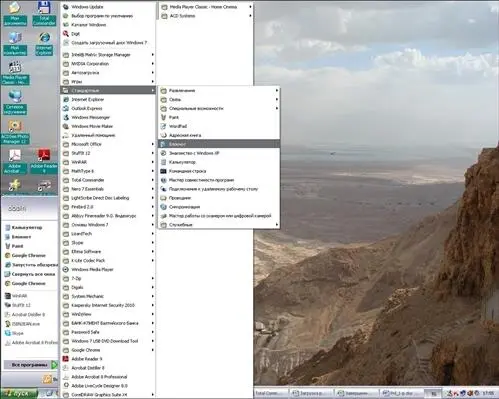Open the Password Safe folder
Image resolution: width=499 pixels, height=399 pixels.
[108, 332]
